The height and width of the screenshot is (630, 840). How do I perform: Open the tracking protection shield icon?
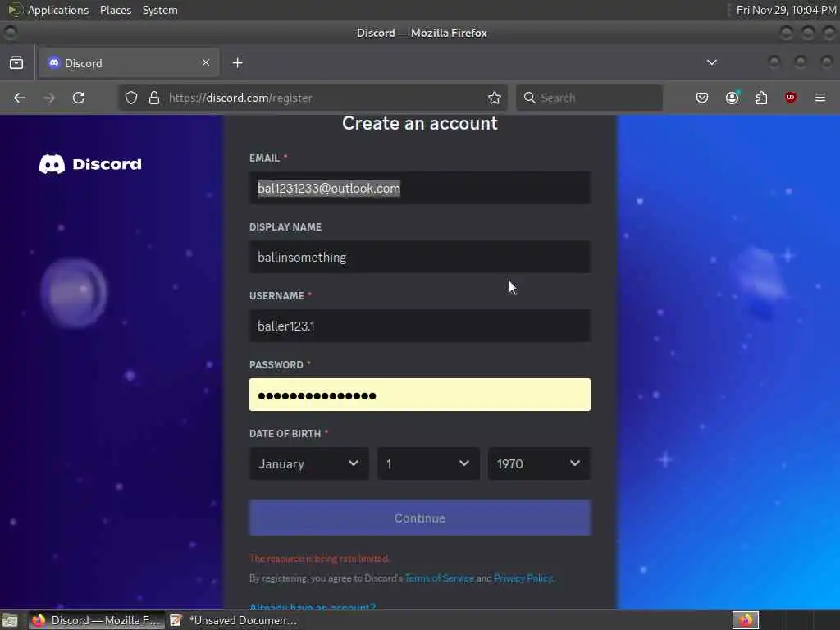coord(131,98)
